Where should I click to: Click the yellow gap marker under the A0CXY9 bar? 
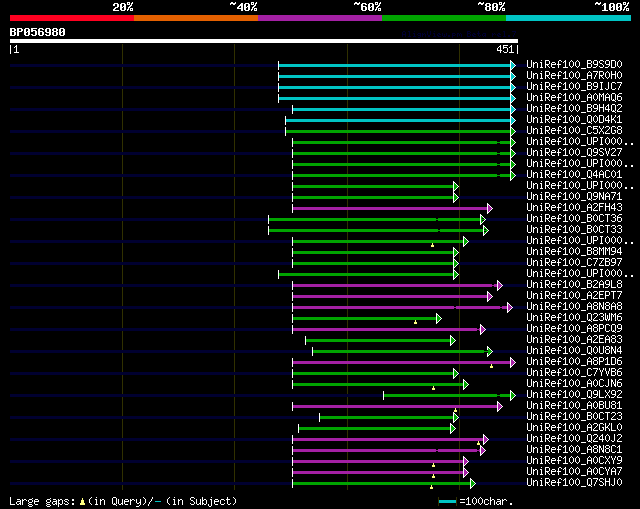coord(433,465)
